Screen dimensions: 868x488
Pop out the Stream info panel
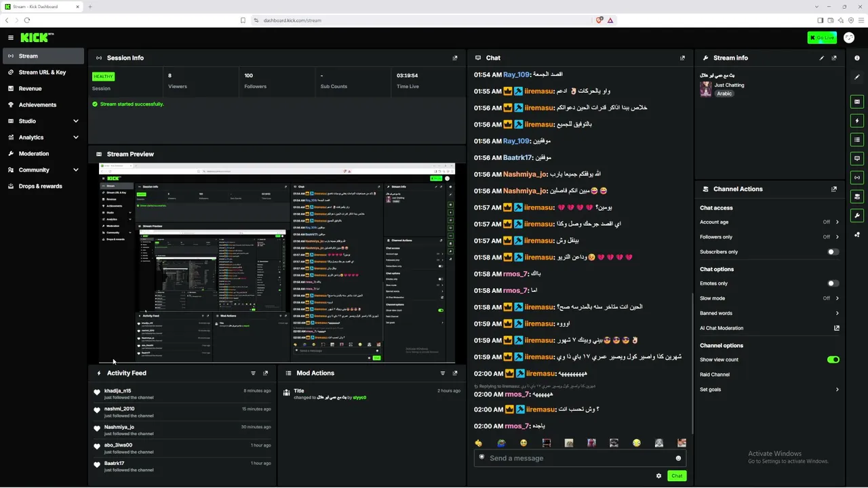click(834, 58)
